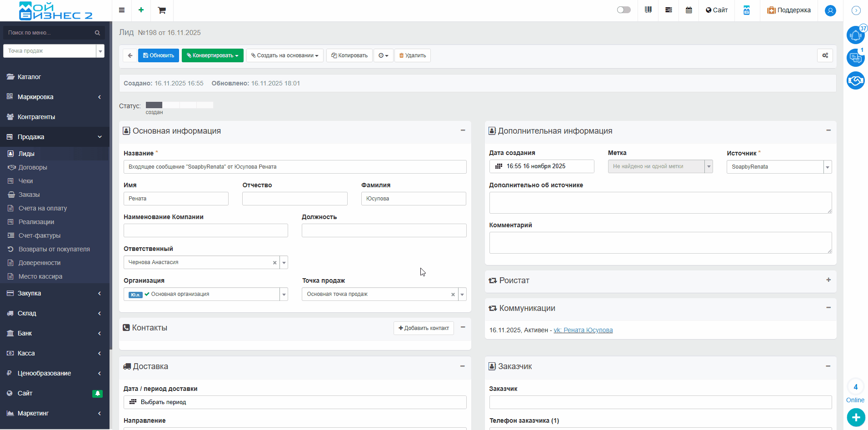Open Контрагенты in the sidebar
The width and height of the screenshot is (868, 430).
36,117
